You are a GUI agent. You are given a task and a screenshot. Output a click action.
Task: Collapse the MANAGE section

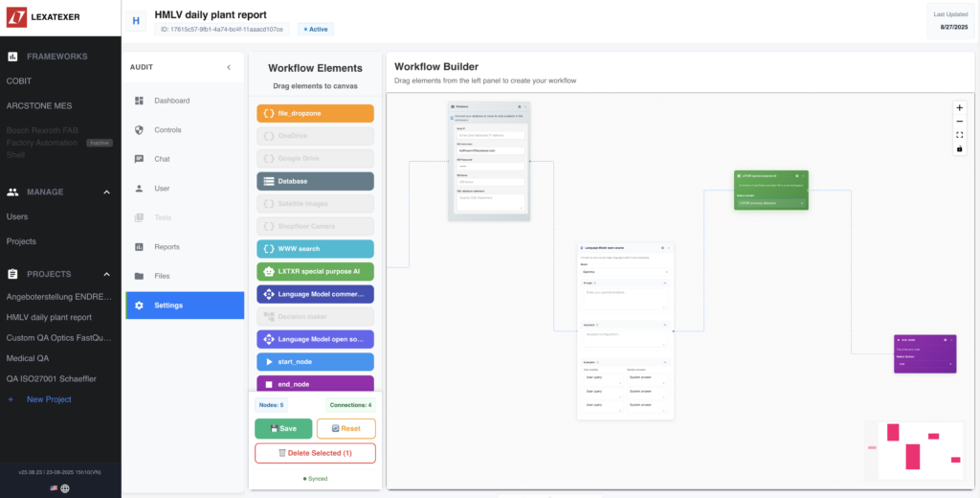(x=105, y=192)
